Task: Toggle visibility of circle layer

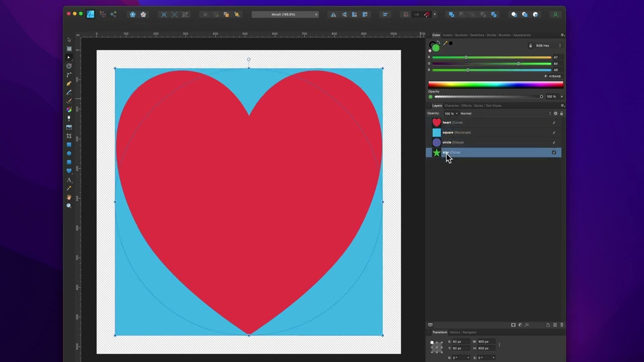Action: click(554, 142)
